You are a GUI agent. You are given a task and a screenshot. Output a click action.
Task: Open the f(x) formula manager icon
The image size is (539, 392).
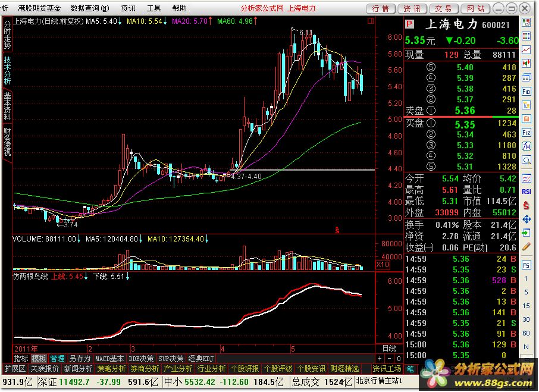(x=527, y=146)
